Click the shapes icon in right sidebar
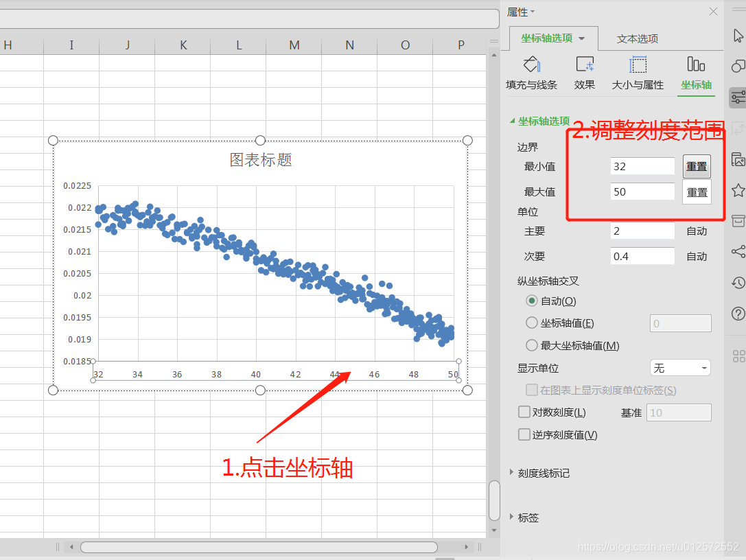Viewport: 746px width, 560px height. pyautogui.click(x=738, y=66)
